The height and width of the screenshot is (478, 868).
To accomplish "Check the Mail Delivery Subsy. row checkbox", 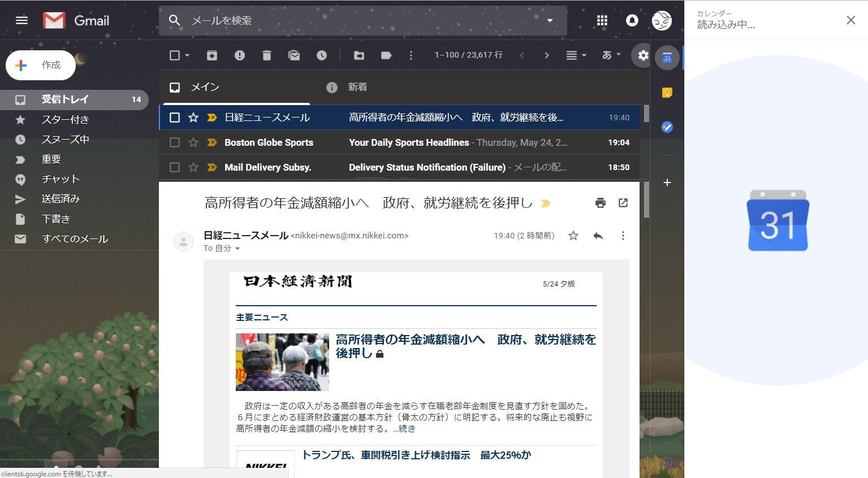I will point(175,167).
